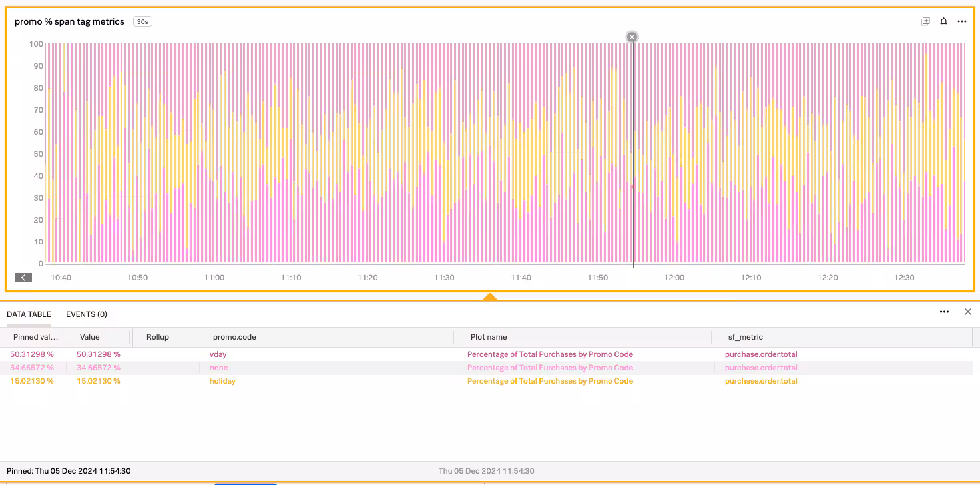Viewport: 980px width, 485px height.
Task: Click the promo % span tag metrics title
Action: pos(69,21)
